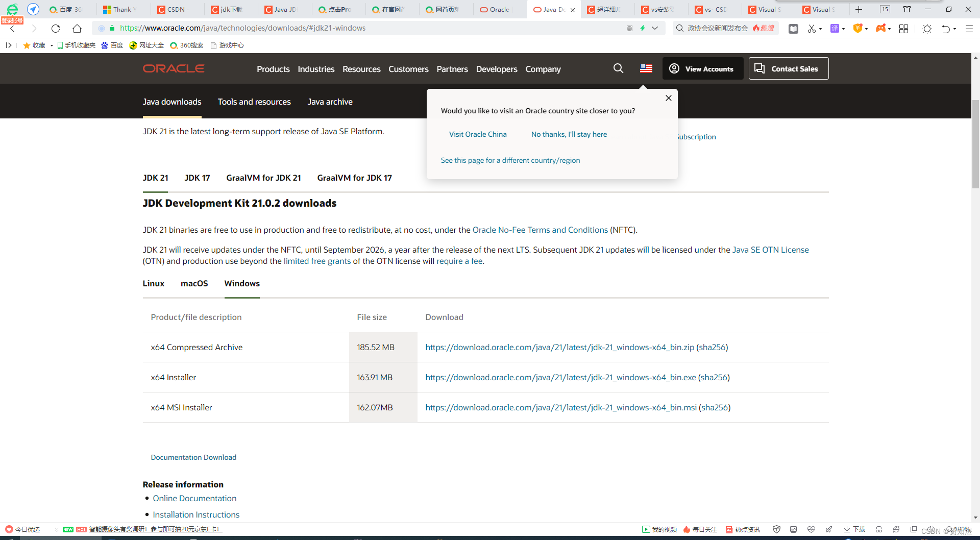980x540 pixels.
Task: Toggle the brightness night-mode sun icon
Action: coord(927,29)
